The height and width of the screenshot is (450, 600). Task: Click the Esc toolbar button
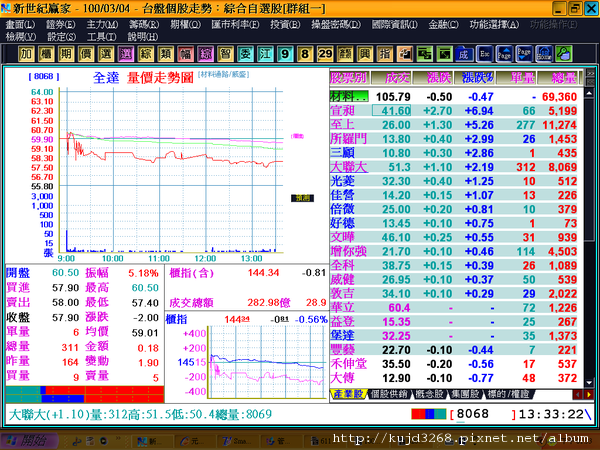pyautogui.click(x=484, y=54)
